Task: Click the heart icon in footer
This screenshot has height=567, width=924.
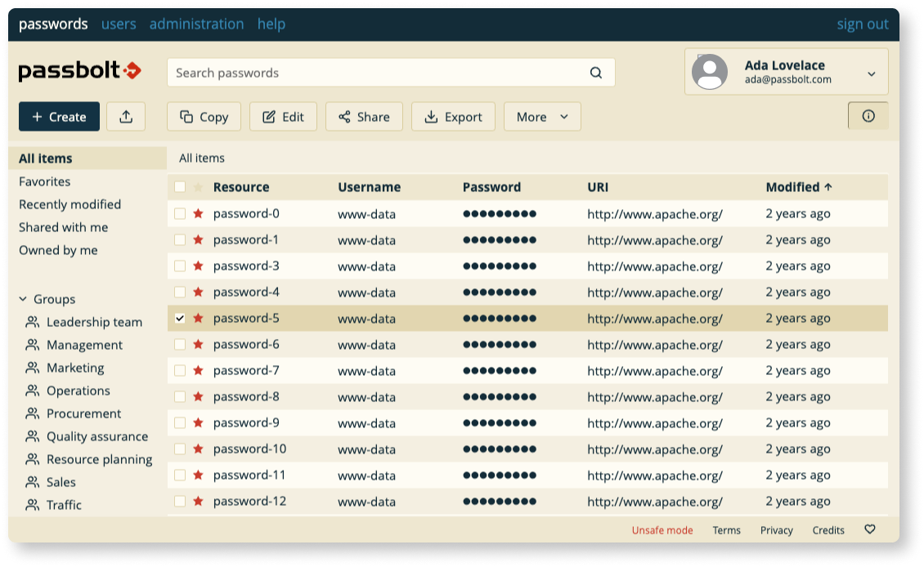Action: [x=870, y=529]
